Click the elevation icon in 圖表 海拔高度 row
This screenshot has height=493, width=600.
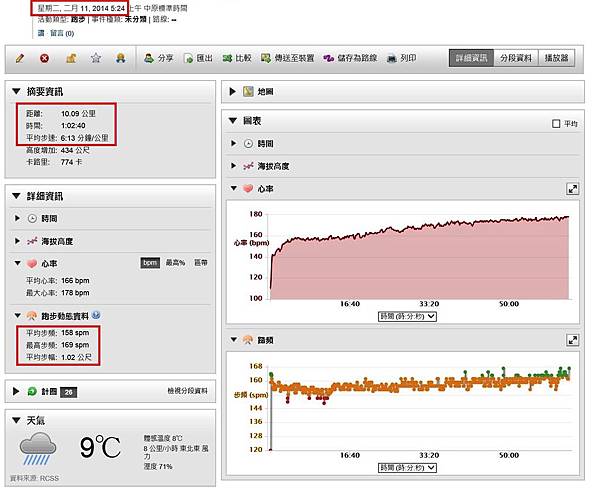[x=248, y=166]
